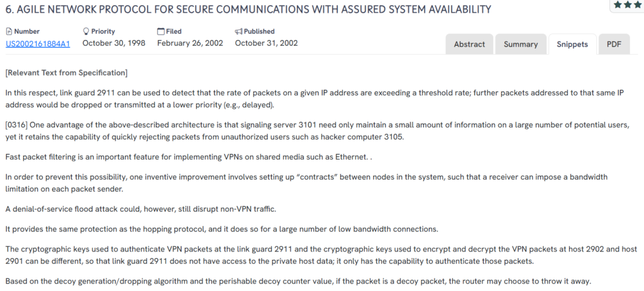Viewport: 644px width, 291px height.
Task: Click the megaphone icon next to Published
Action: [x=239, y=31]
